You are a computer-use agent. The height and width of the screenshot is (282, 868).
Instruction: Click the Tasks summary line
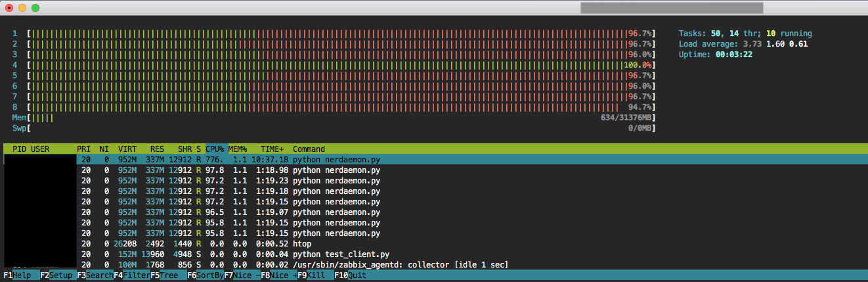tap(745, 34)
